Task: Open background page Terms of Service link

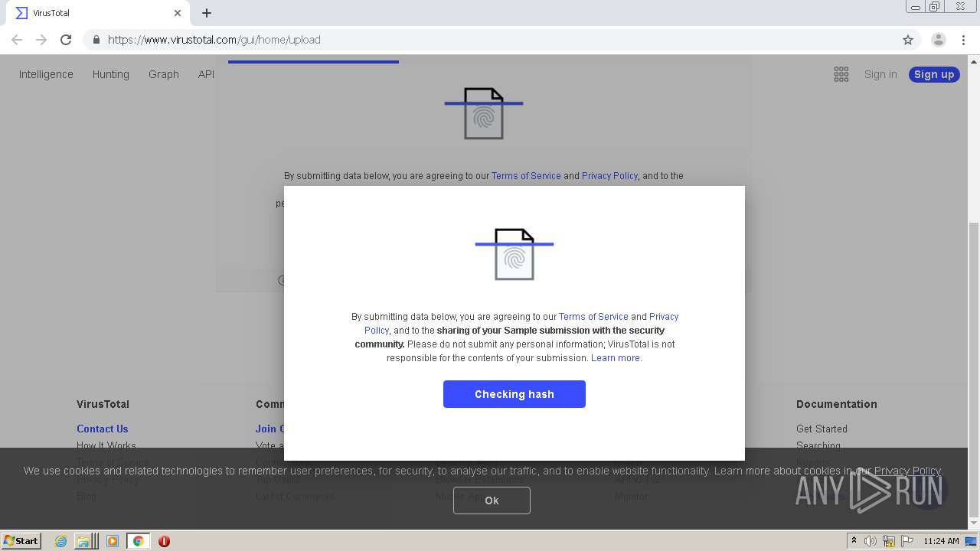Action: pyautogui.click(x=526, y=176)
